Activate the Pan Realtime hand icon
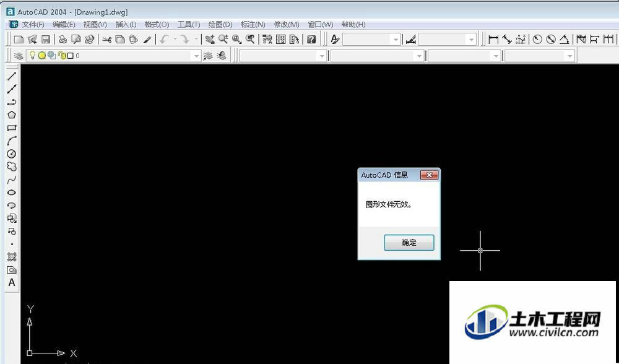This screenshot has width=619, height=364. tap(210, 39)
